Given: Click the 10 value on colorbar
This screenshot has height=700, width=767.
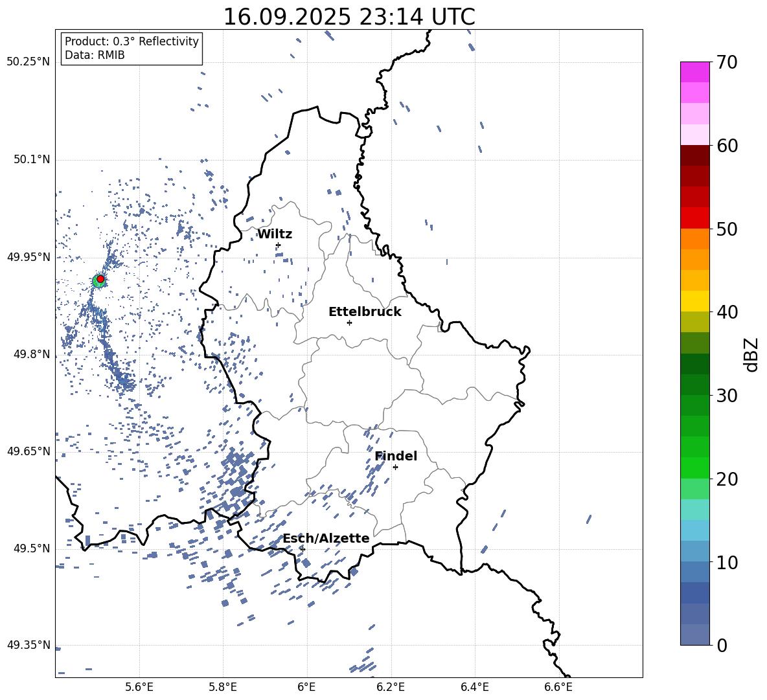Looking at the screenshot, I should click(x=727, y=562).
